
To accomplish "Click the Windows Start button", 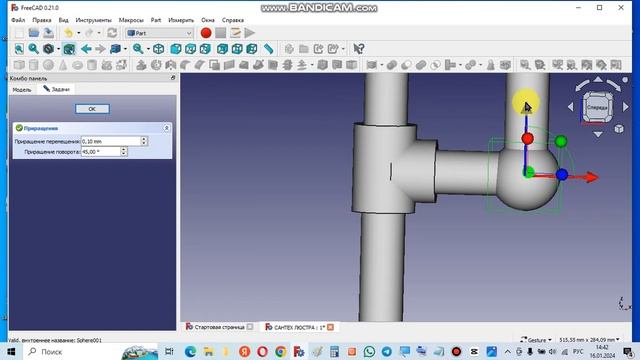I will [11, 351].
